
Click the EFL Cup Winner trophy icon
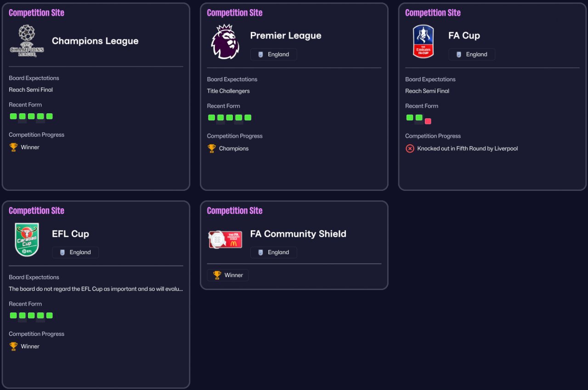click(x=13, y=346)
